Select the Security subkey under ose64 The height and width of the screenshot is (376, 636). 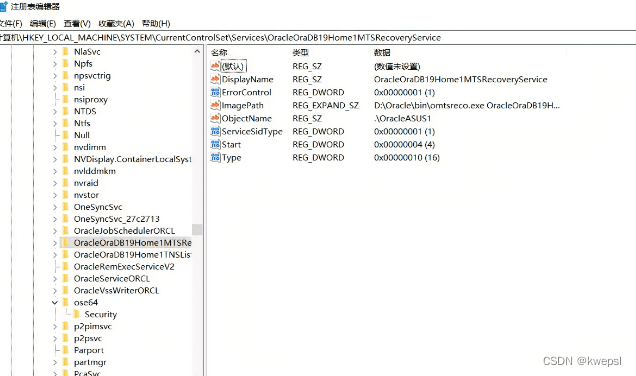[100, 314]
